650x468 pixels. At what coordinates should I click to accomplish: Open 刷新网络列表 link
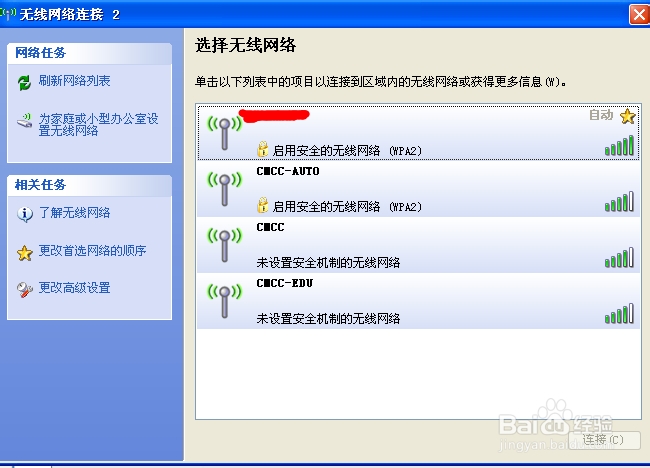tap(74, 80)
